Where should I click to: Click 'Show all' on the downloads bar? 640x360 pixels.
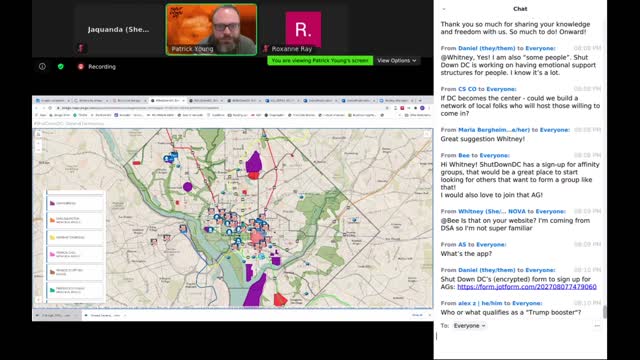pyautogui.click(x=417, y=315)
